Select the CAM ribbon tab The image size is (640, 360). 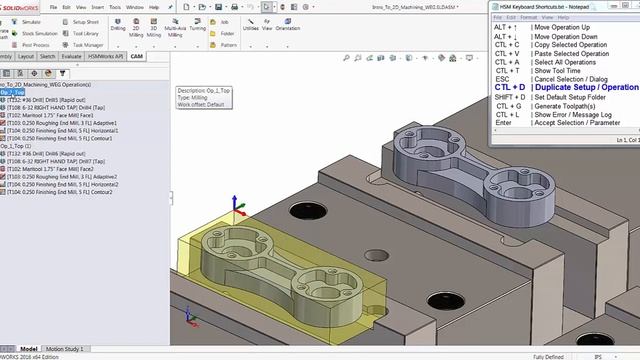(x=137, y=56)
